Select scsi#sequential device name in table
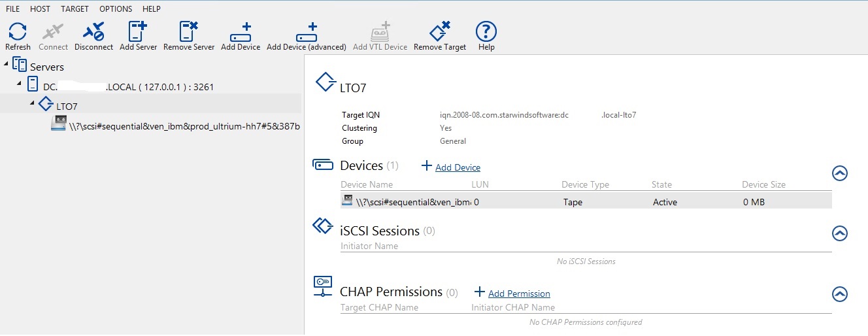The width and height of the screenshot is (868, 336). [x=413, y=202]
